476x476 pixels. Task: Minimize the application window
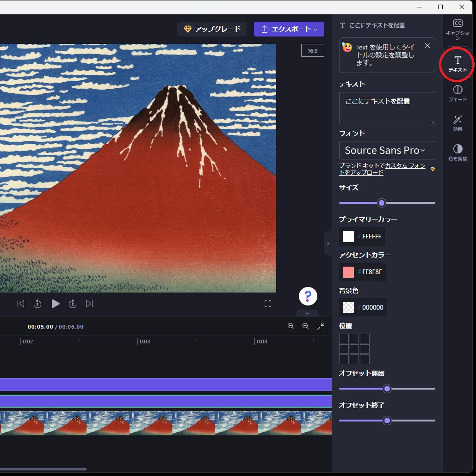[x=420, y=7]
